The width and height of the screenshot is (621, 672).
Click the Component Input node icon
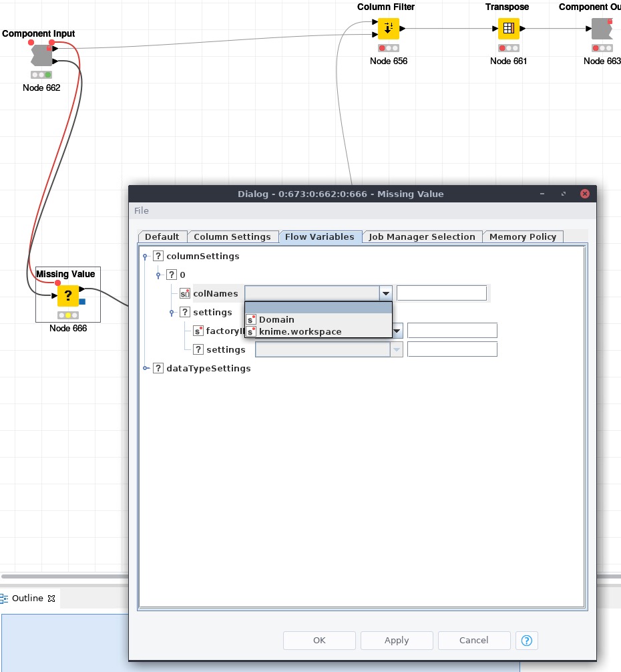pos(41,55)
